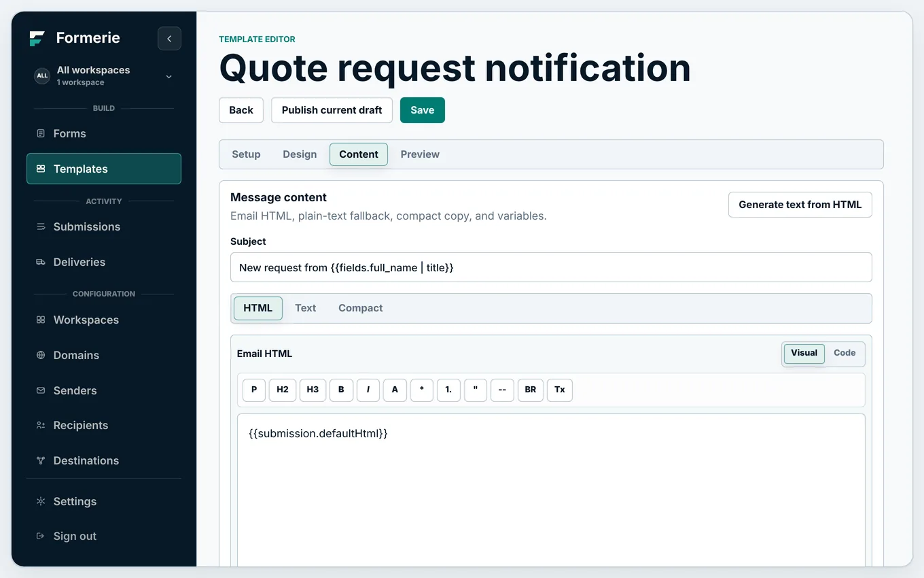
Task: Click the Workspaces grid icon
Action: tap(41, 320)
